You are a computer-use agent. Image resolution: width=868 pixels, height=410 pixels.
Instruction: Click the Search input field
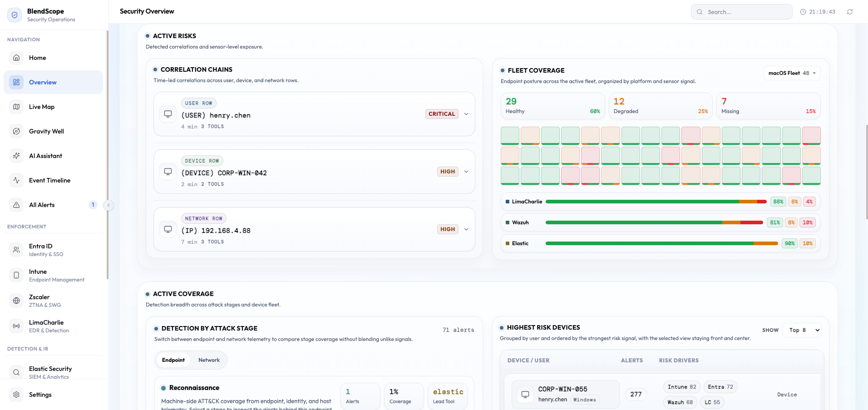pyautogui.click(x=742, y=12)
